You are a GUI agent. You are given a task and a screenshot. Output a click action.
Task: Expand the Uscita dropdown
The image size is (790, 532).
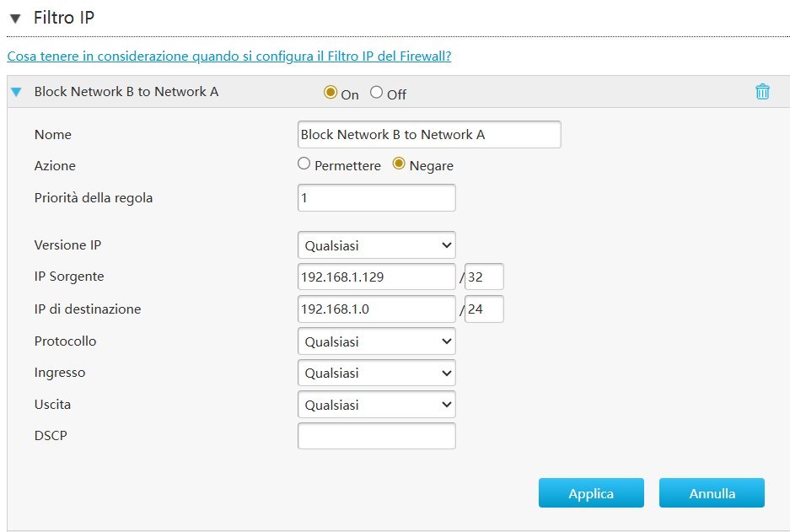[376, 405]
